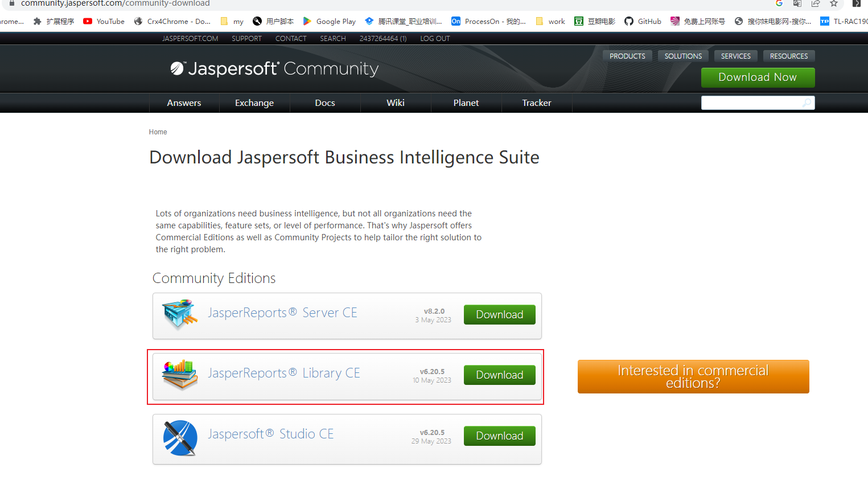Open the ProcessOn bookmark
Screen dimensions: 868x480
tap(488, 21)
